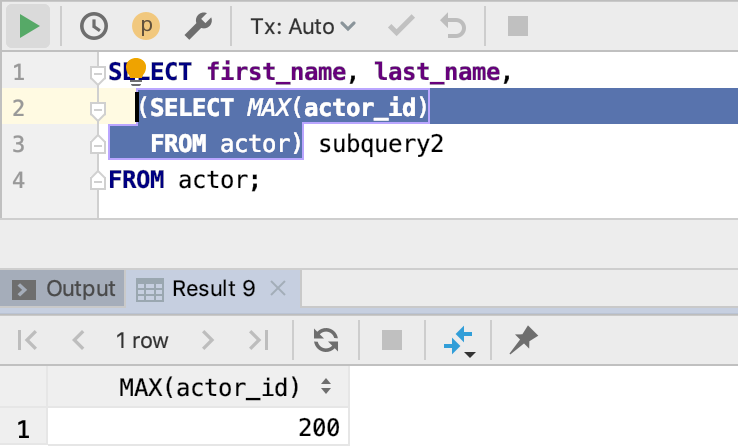
Task: Collapse subquery fold marker on line 2
Action: [x=97, y=109]
